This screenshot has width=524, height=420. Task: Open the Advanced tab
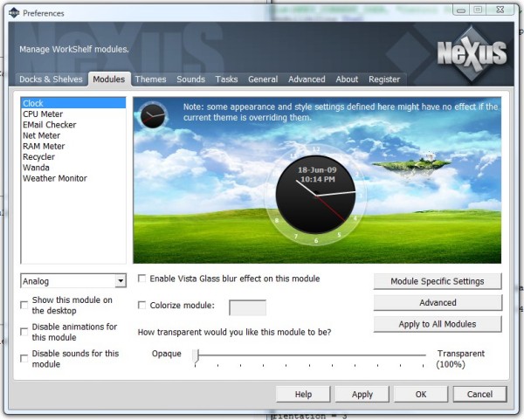pos(307,79)
